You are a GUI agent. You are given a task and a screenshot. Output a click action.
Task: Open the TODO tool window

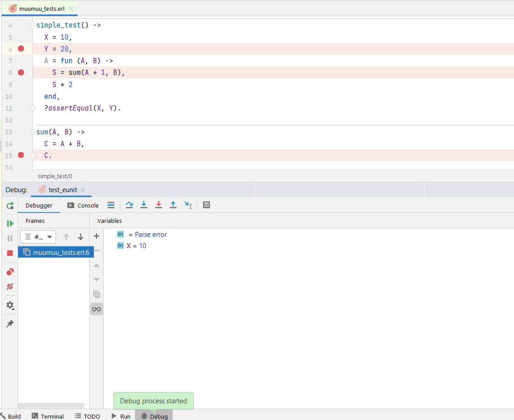[x=87, y=416]
